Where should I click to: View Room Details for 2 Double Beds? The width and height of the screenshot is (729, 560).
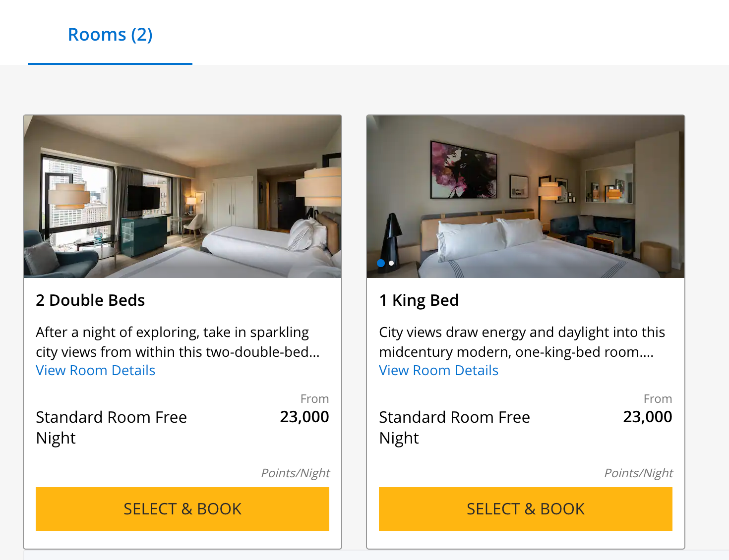click(96, 371)
